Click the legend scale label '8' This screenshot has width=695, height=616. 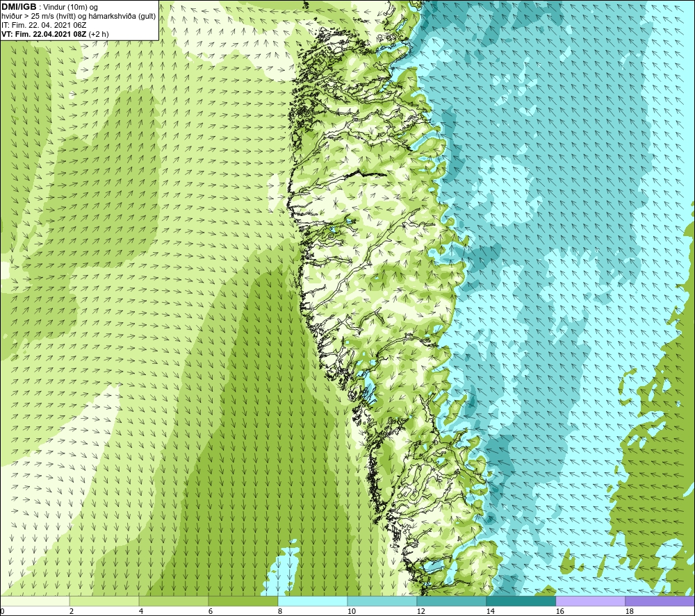280,611
